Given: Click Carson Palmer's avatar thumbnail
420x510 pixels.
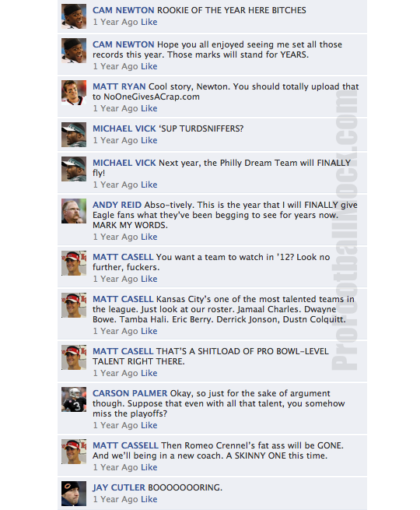Looking at the screenshot, I should 74,399.
